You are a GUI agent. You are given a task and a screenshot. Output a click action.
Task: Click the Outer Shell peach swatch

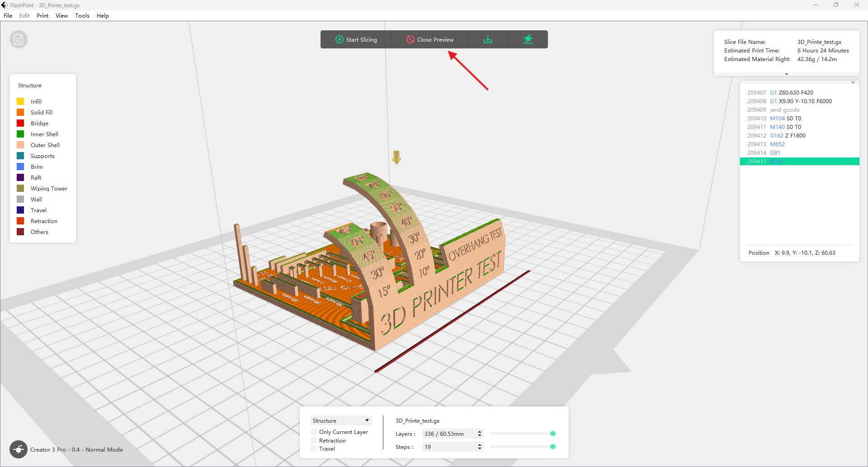(20, 145)
